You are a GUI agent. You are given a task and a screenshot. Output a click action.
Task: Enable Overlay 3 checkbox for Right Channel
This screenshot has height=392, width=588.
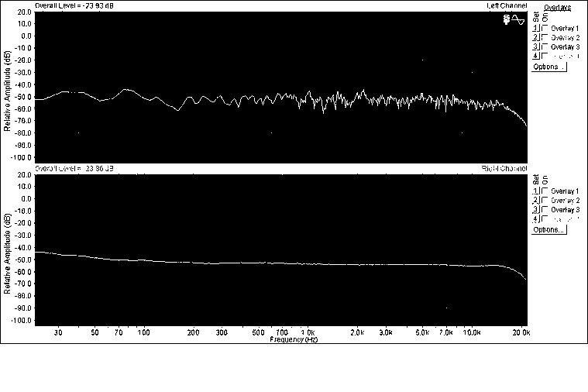coord(545,210)
